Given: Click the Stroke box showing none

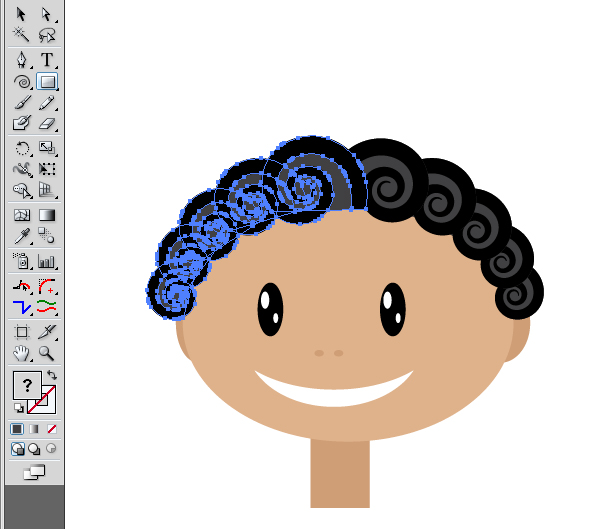Looking at the screenshot, I should 48,406.
